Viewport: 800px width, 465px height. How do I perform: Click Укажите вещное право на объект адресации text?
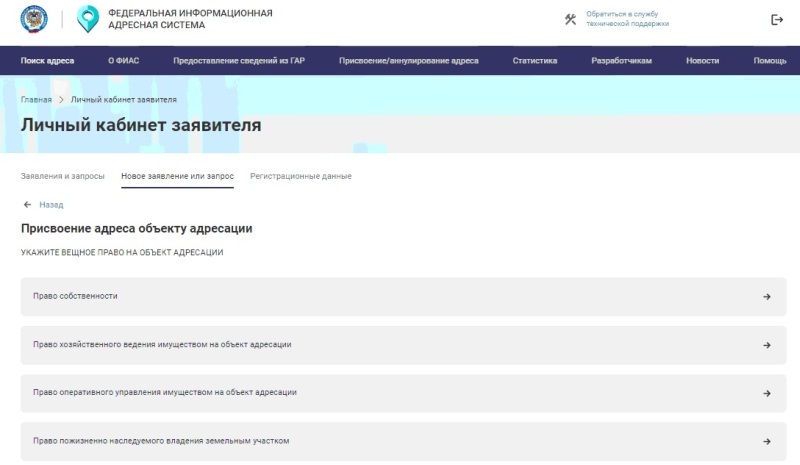click(122, 252)
